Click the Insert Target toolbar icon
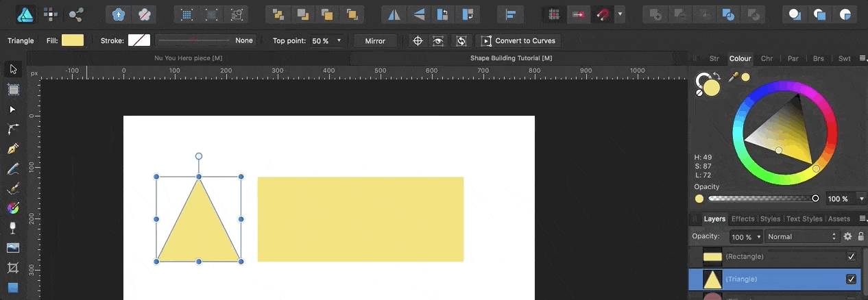This screenshot has width=868, height=300. 120,14
